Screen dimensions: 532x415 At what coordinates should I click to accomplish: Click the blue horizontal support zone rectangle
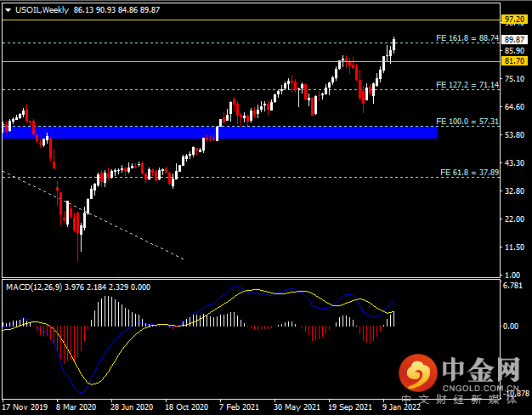pos(220,133)
